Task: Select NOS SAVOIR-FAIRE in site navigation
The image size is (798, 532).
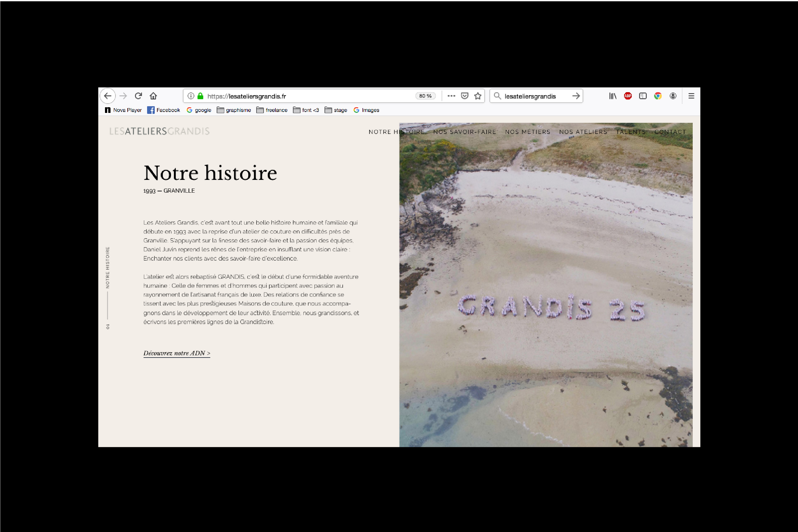Action: coord(465,132)
